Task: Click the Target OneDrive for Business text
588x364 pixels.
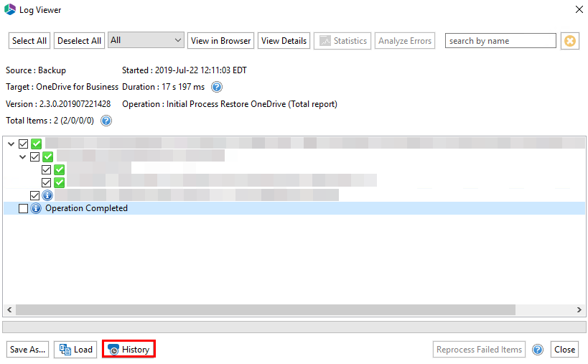Action: click(62, 87)
